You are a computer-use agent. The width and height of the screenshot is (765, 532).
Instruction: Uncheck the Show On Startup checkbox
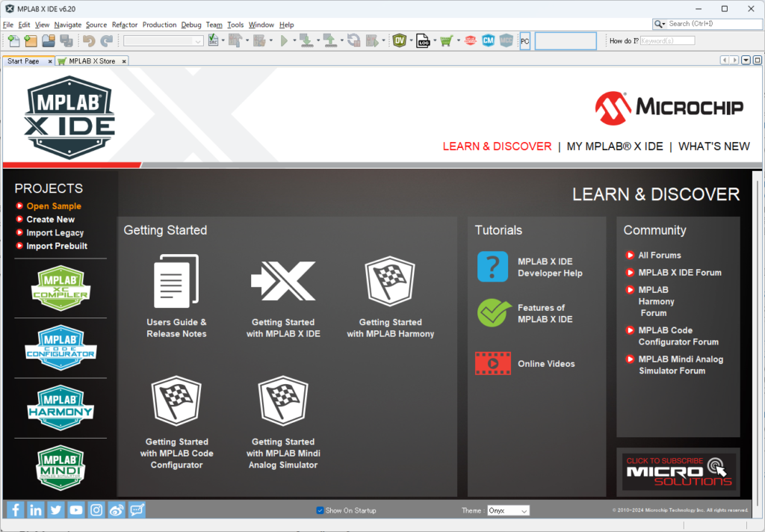[x=320, y=510]
